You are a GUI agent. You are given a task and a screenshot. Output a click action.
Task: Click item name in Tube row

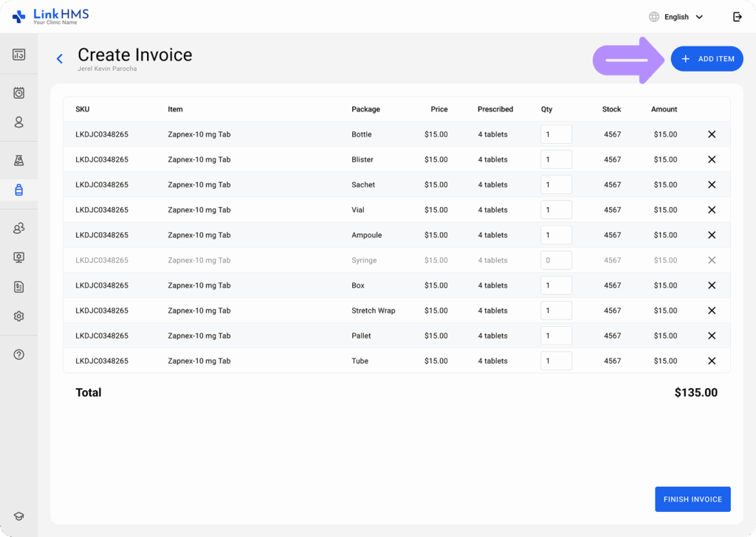[199, 361]
